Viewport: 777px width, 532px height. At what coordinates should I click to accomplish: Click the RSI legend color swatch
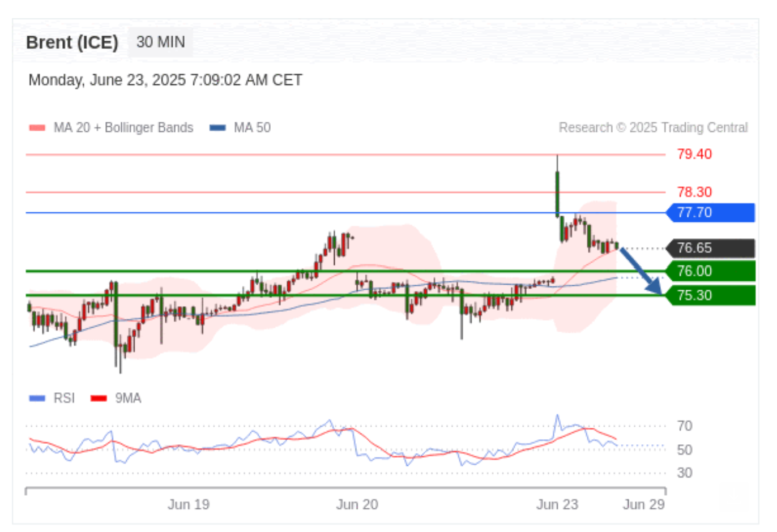click(37, 398)
